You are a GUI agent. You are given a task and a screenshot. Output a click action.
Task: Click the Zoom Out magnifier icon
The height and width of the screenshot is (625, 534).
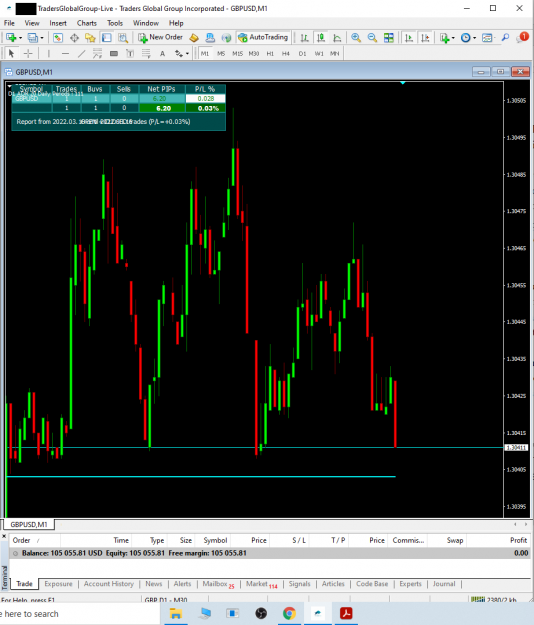[x=372, y=38]
